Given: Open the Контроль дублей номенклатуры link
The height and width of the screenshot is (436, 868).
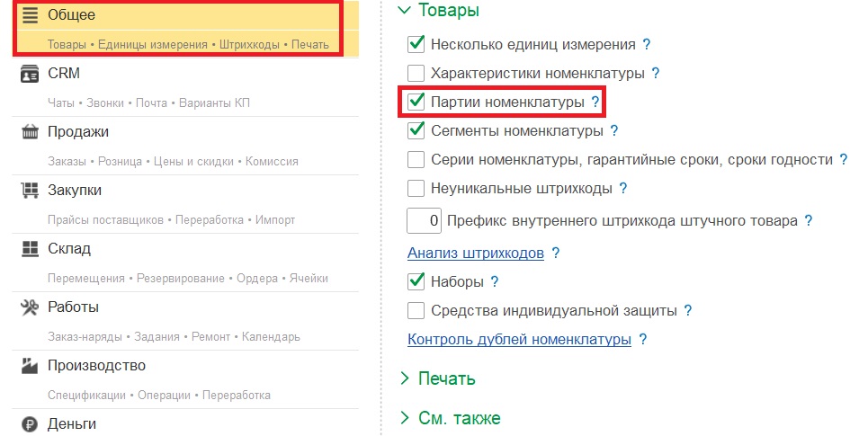Looking at the screenshot, I should (519, 339).
